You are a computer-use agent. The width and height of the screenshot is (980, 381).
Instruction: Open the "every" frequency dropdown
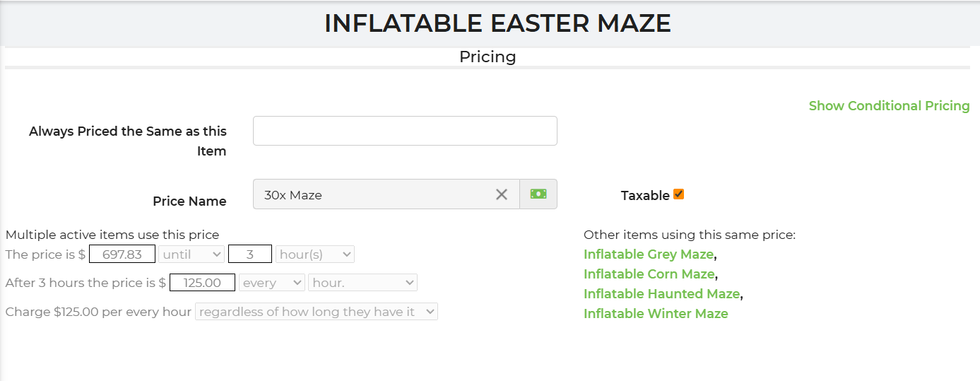[x=271, y=283]
